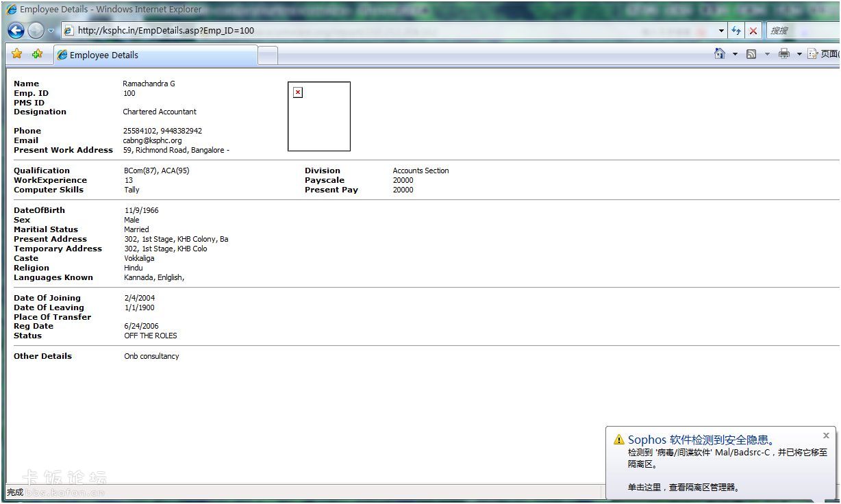Click the Add to Favorites icon

37,54
